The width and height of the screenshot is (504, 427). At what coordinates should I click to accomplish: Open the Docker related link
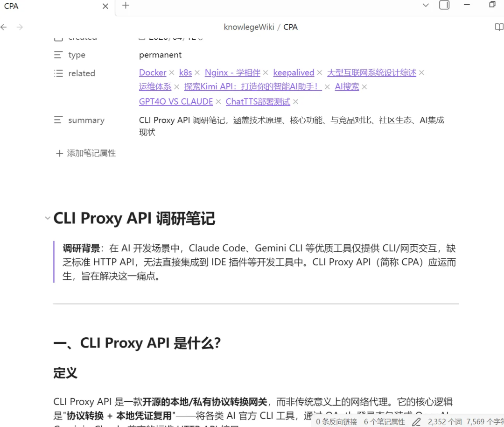click(153, 73)
